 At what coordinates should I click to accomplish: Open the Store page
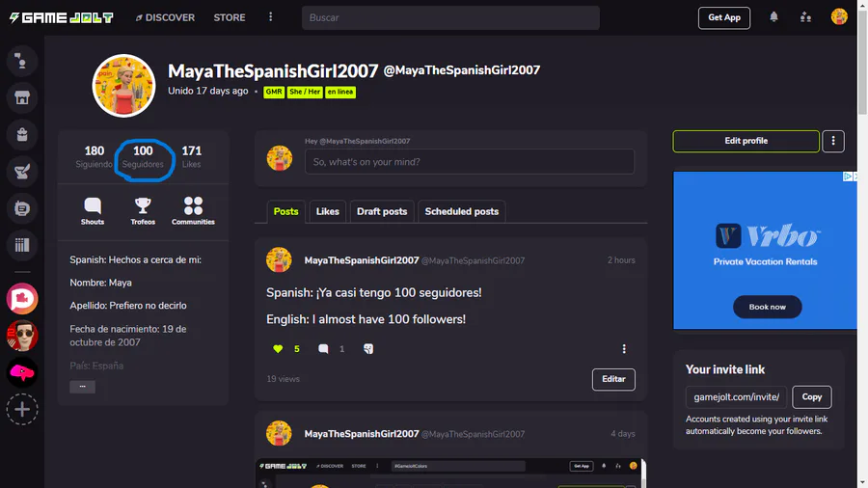click(x=230, y=17)
